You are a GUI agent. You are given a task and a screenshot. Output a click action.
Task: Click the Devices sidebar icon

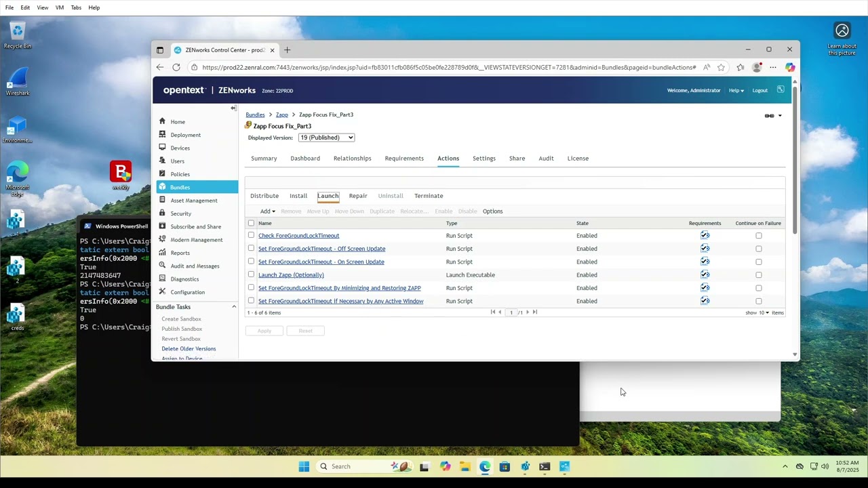click(162, 147)
